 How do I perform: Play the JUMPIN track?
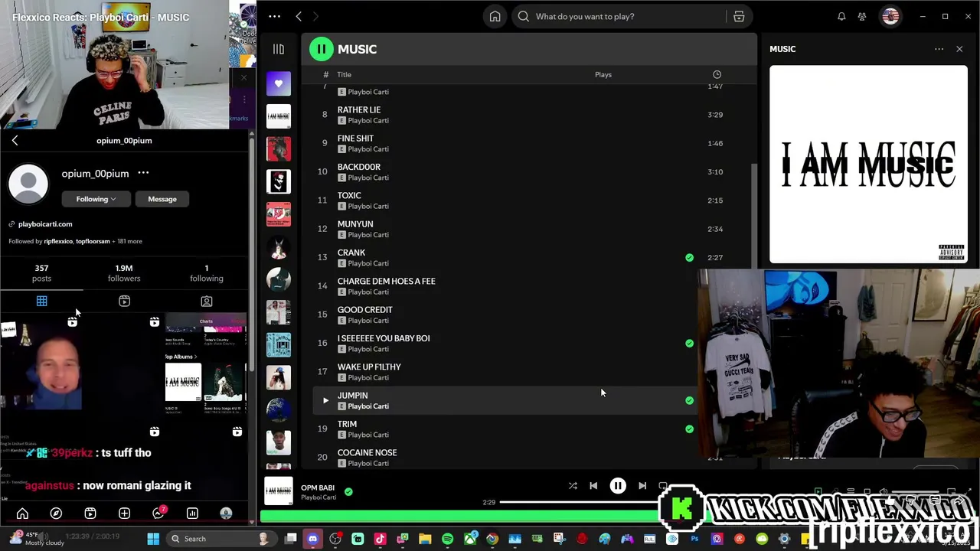pos(325,400)
